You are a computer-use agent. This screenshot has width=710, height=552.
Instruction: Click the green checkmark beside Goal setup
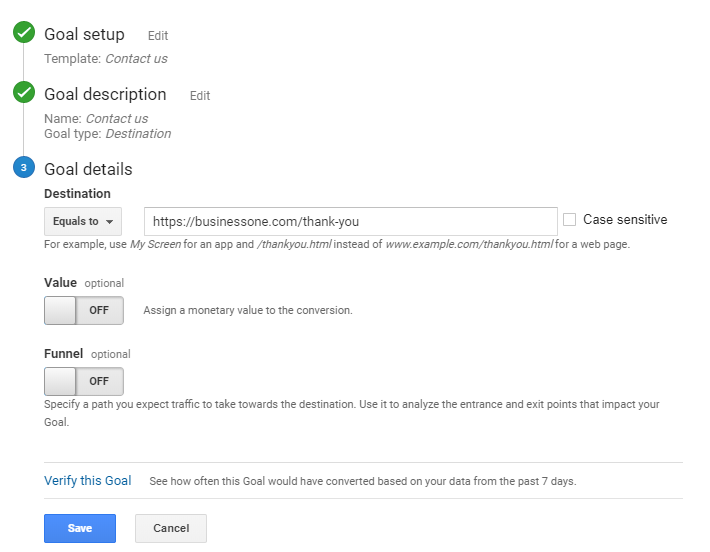click(x=24, y=34)
